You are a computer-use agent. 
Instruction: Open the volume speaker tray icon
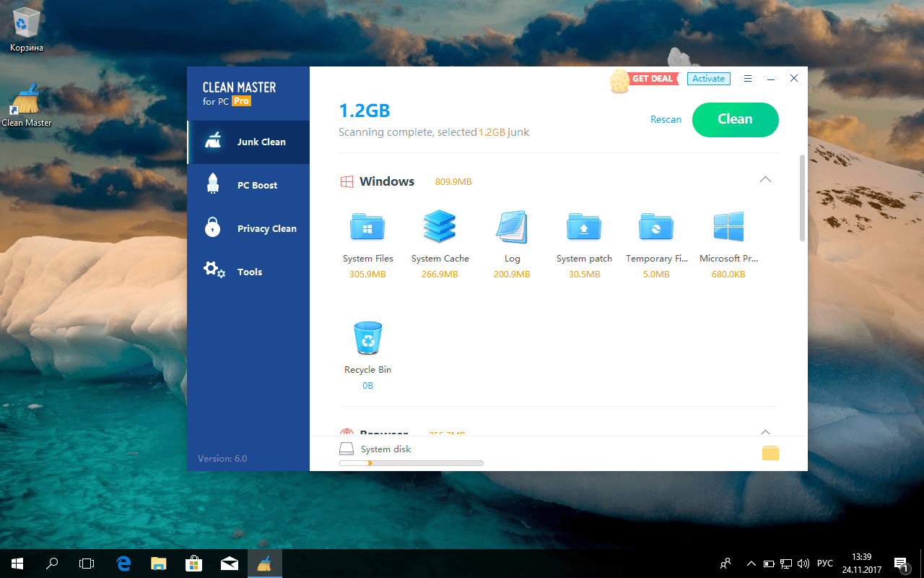803,564
